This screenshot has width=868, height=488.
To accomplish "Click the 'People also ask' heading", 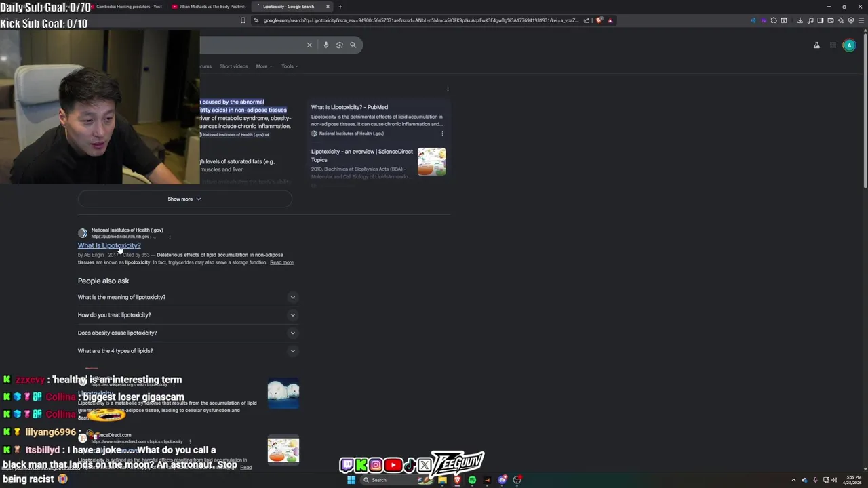I will click(x=103, y=281).
